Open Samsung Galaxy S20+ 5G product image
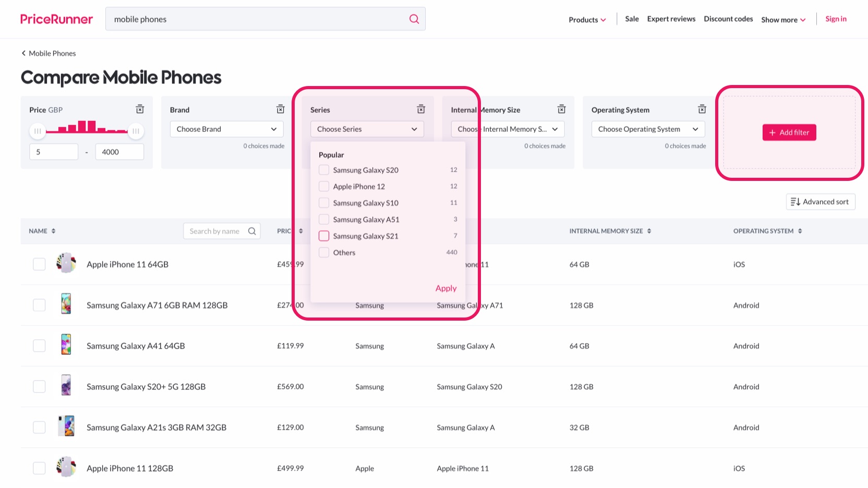The width and height of the screenshot is (868, 488). pos(66,385)
